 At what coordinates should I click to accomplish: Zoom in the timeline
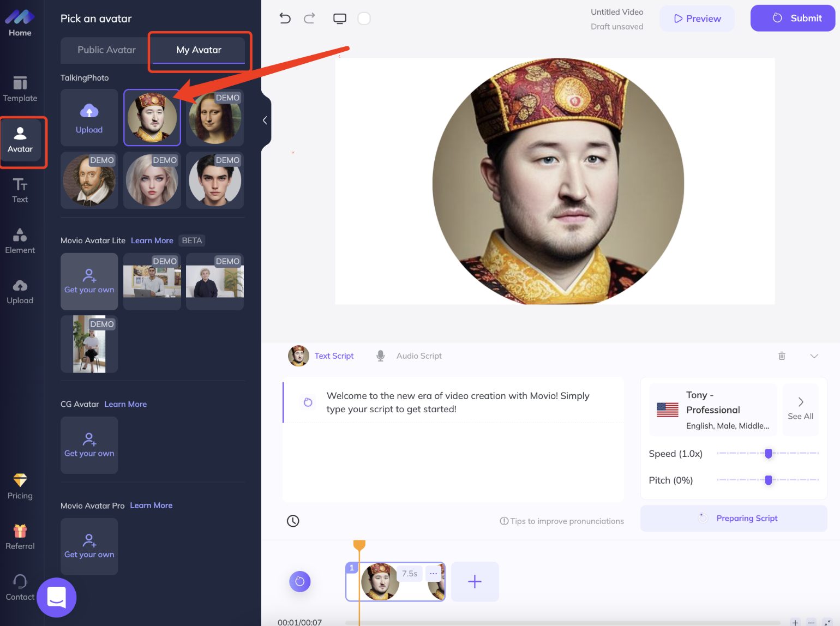(795, 622)
